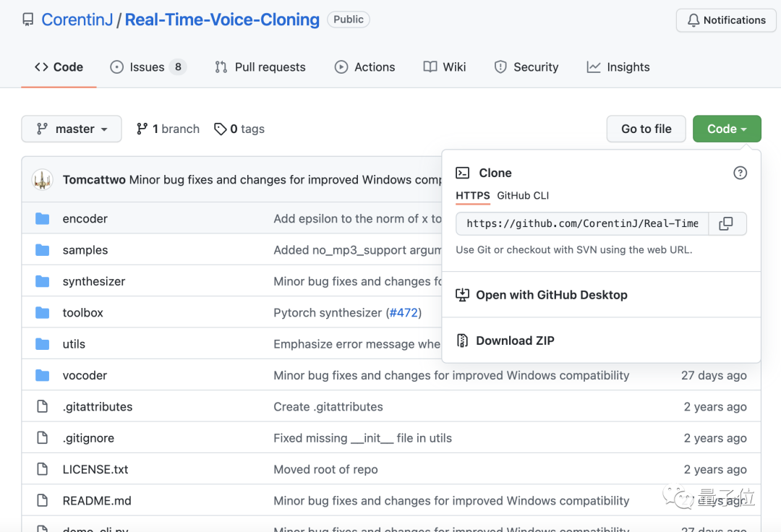This screenshot has width=781, height=532.
Task: Click the HTTPS clone URL field
Action: pyautogui.click(x=581, y=223)
